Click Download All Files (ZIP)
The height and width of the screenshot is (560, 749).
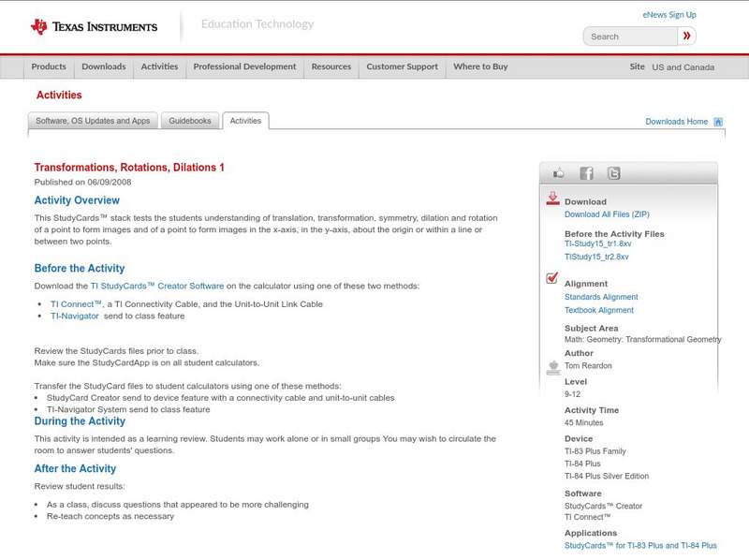[607, 214]
